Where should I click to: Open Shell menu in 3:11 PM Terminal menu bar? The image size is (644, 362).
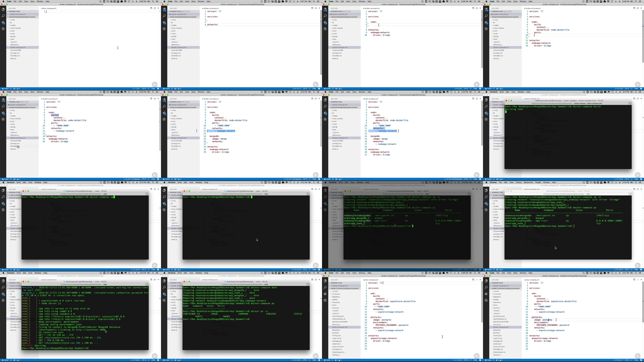(x=502, y=92)
